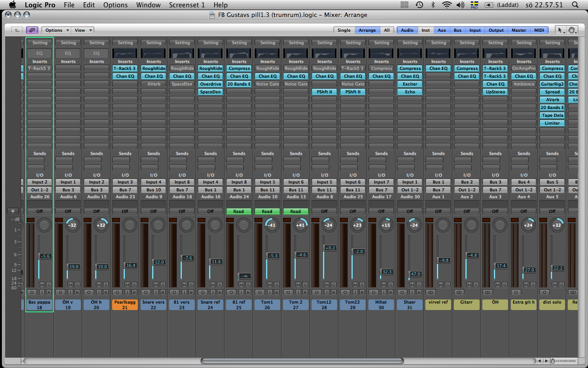
Task: Open automation mode Off menu on Bas pappa
Action: tap(40, 212)
